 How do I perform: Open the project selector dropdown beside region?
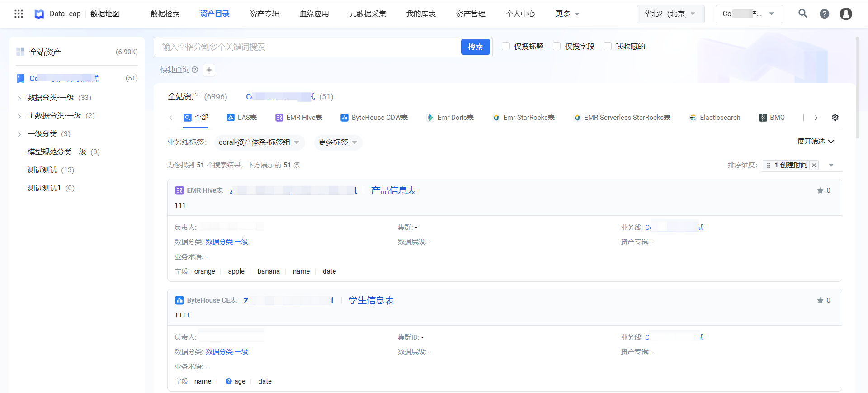749,14
